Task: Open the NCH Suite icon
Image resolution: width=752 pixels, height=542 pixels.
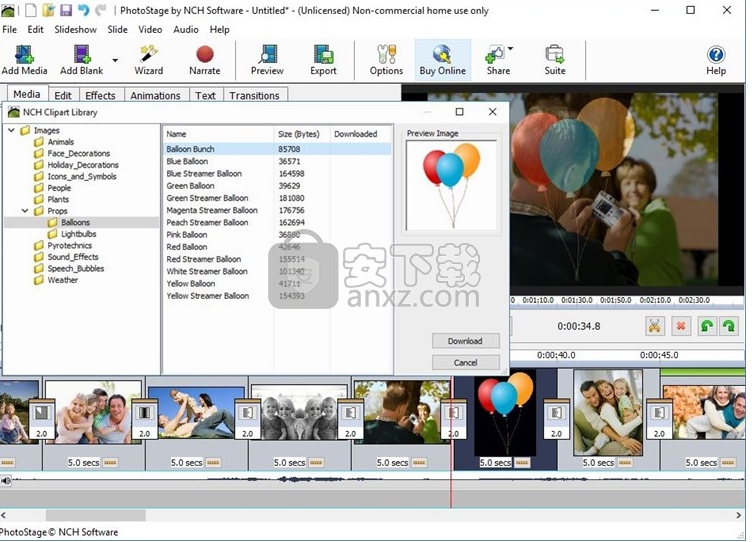Action: click(555, 59)
